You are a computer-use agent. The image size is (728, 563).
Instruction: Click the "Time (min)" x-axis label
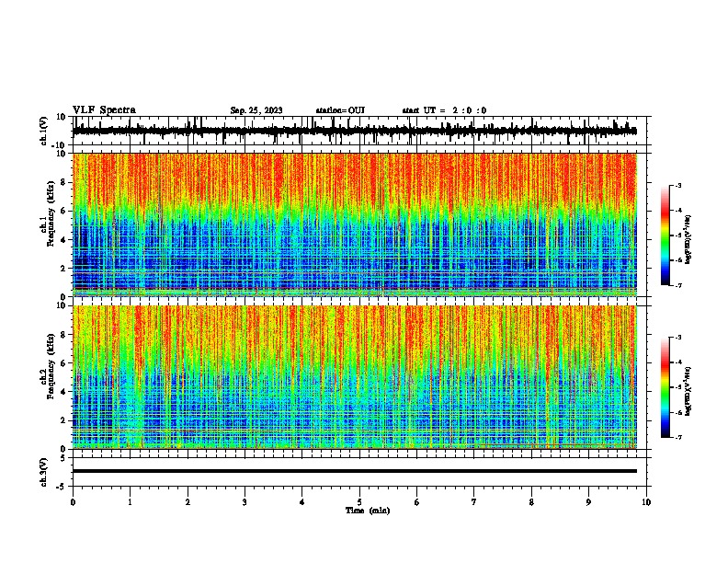(x=368, y=511)
